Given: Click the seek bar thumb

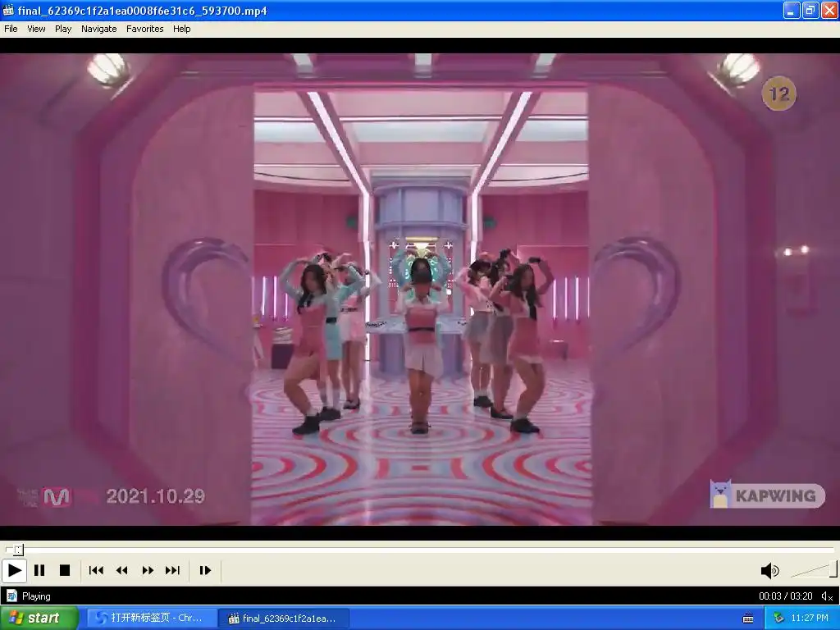Looking at the screenshot, I should pyautogui.click(x=19, y=550).
